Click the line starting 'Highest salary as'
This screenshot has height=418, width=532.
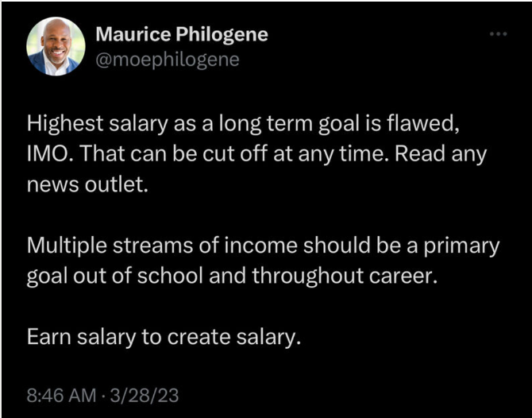[243, 123]
